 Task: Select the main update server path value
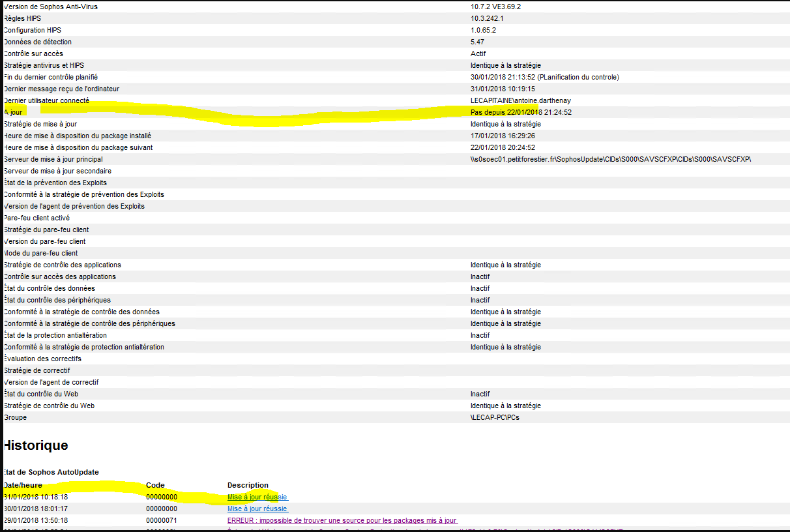coord(611,159)
